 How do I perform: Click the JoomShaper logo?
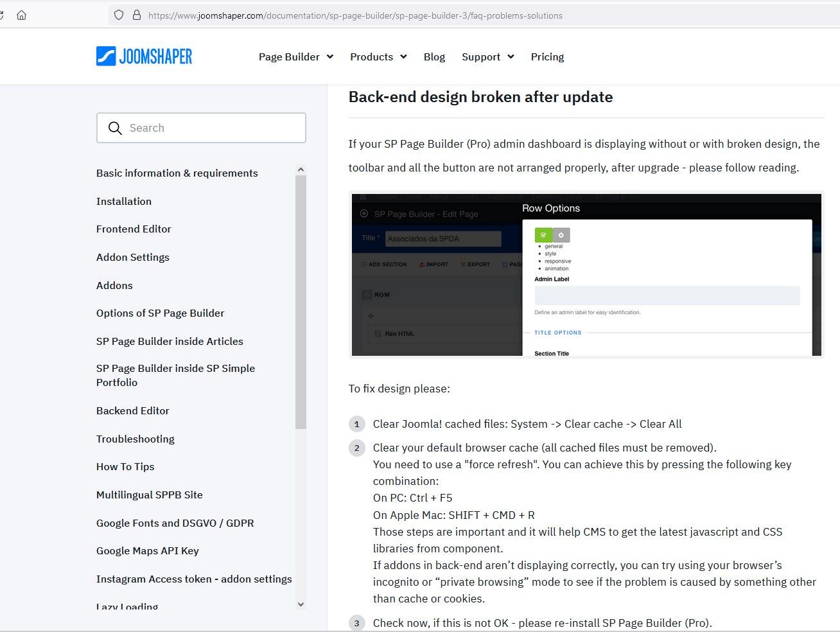click(x=144, y=57)
